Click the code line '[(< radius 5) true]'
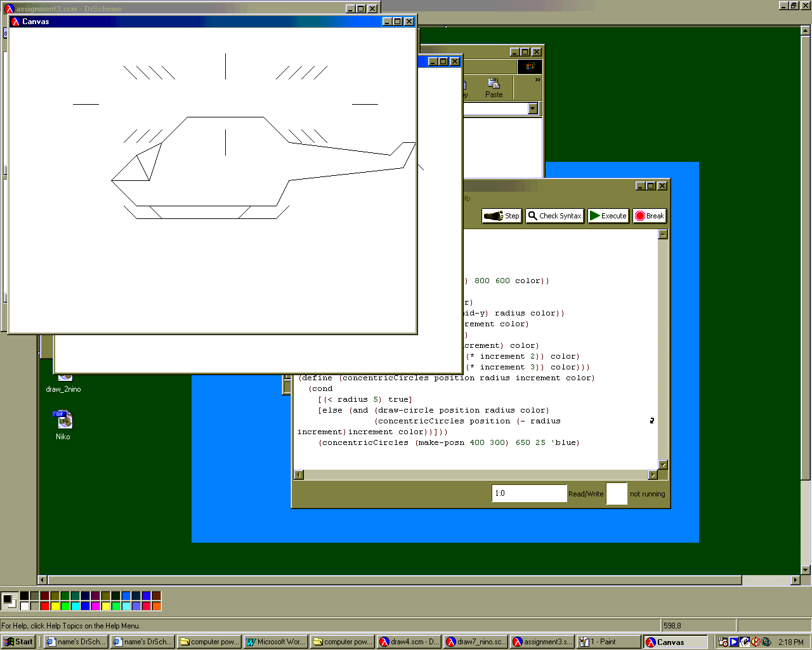Screen dimensions: 812x650 click(365, 399)
